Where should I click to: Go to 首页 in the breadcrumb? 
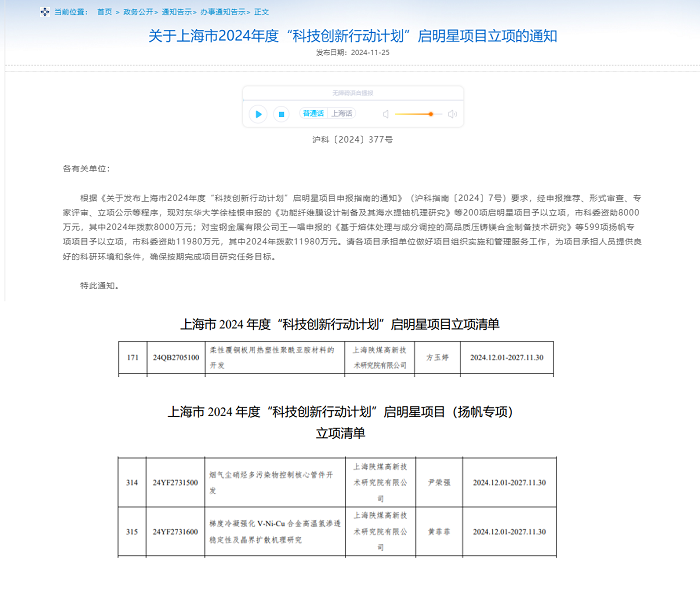106,12
